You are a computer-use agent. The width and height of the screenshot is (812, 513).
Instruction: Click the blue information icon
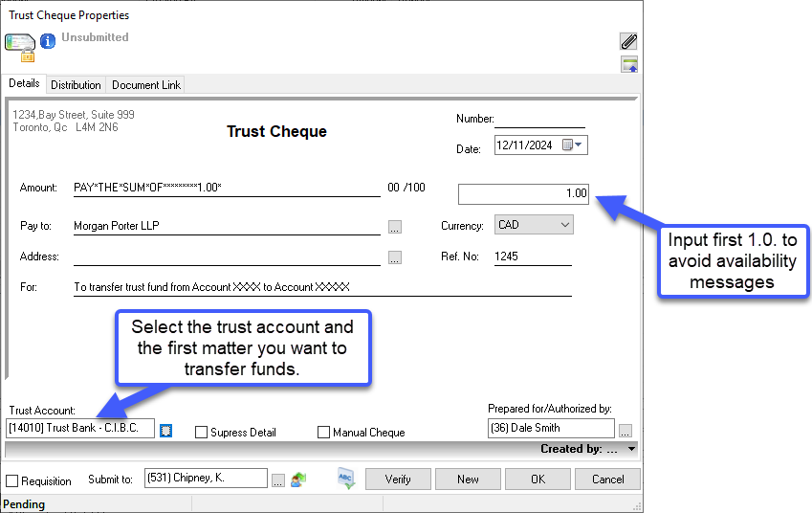pyautogui.click(x=48, y=41)
